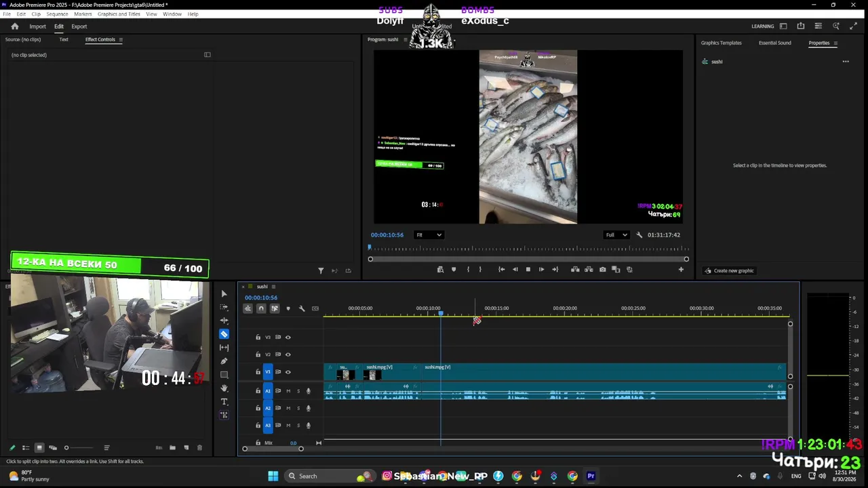Switch Project panel to list view
The width and height of the screenshot is (868, 488).
26,448
